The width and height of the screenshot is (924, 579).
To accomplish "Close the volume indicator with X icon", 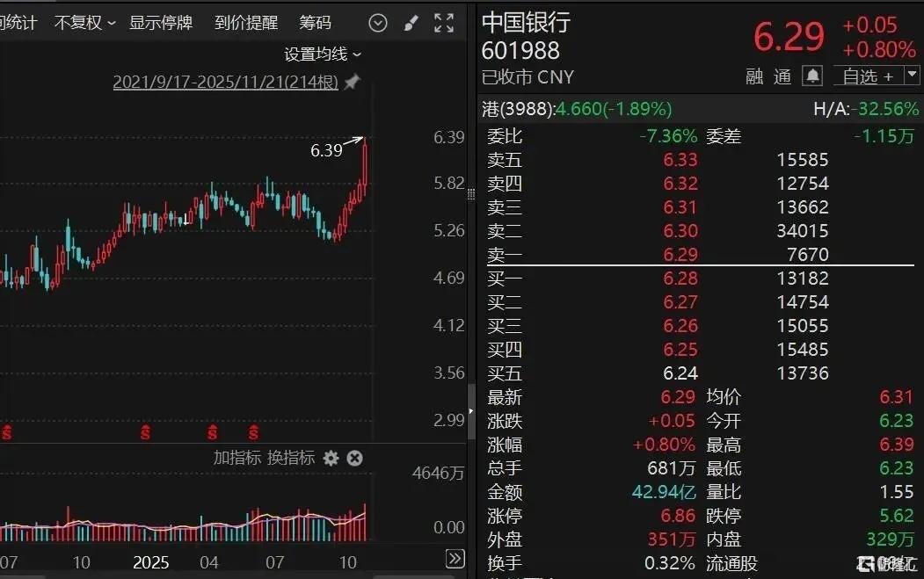I will click(x=354, y=458).
